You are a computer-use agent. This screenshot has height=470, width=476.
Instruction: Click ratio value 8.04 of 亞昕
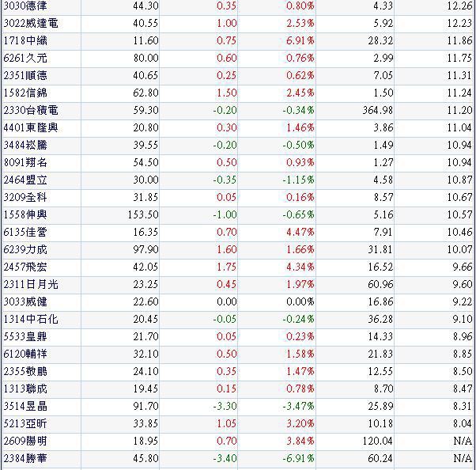(463, 423)
